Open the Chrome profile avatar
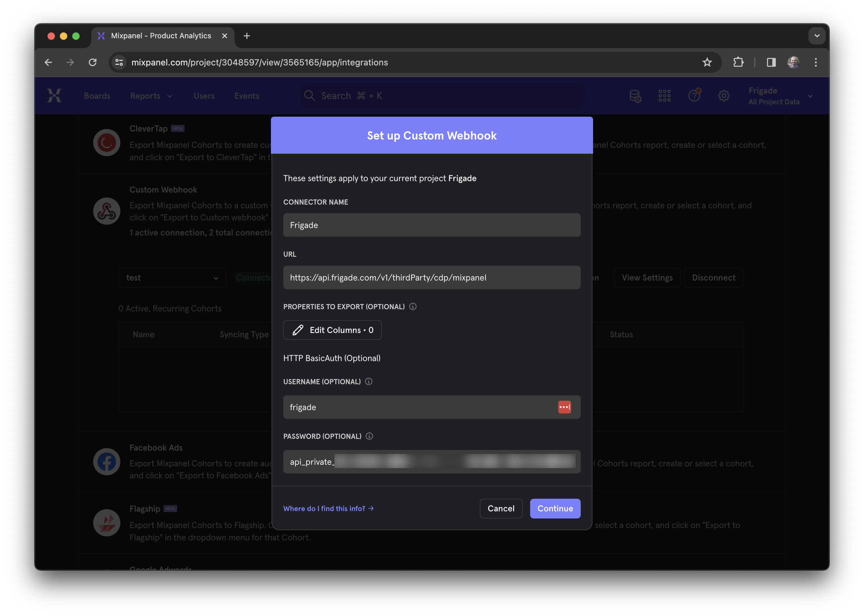 pos(793,62)
